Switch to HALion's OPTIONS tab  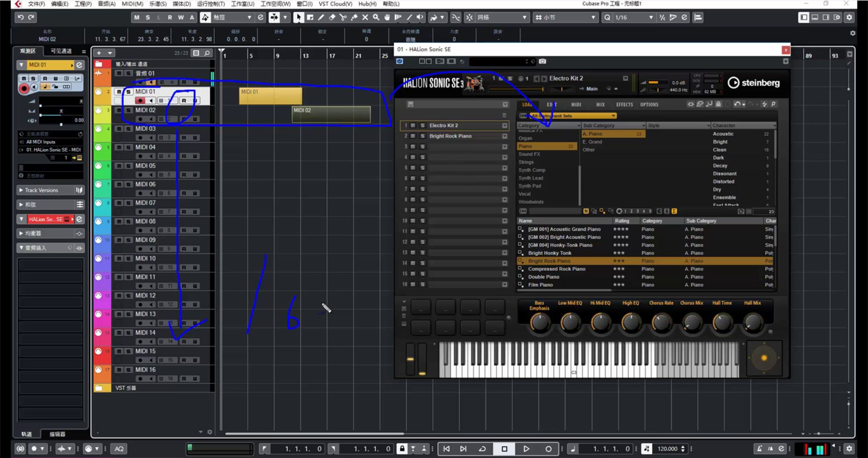point(649,104)
